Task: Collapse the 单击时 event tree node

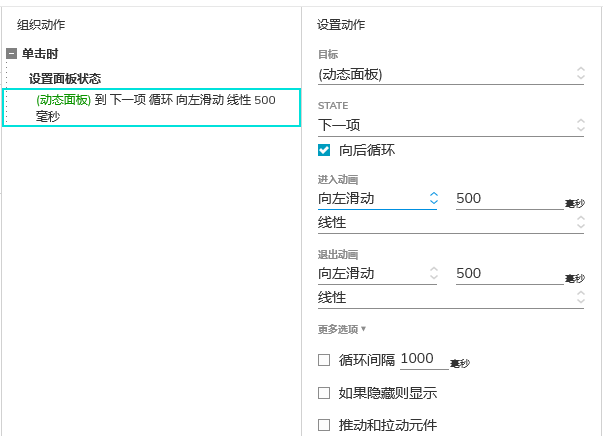Action: tap(12, 54)
